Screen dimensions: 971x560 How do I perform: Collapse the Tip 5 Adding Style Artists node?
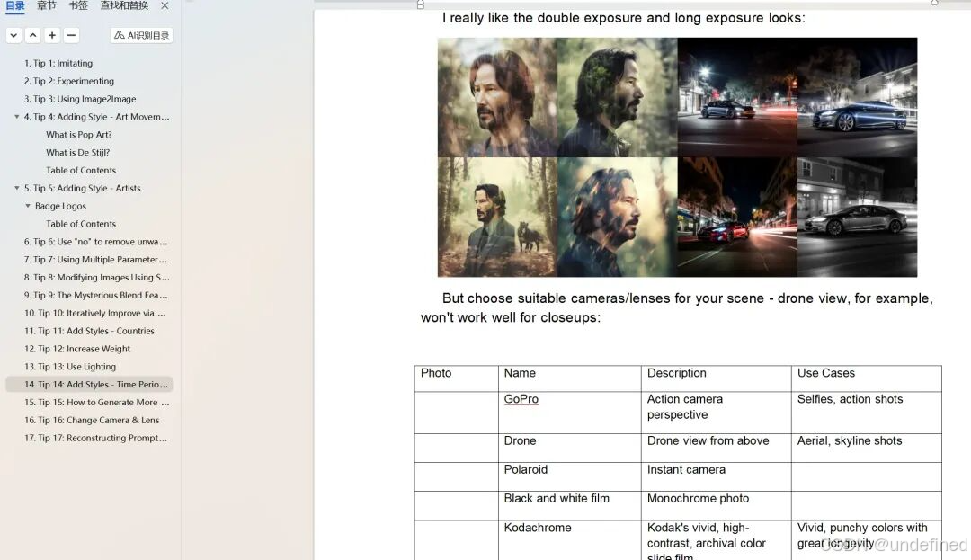(x=17, y=188)
